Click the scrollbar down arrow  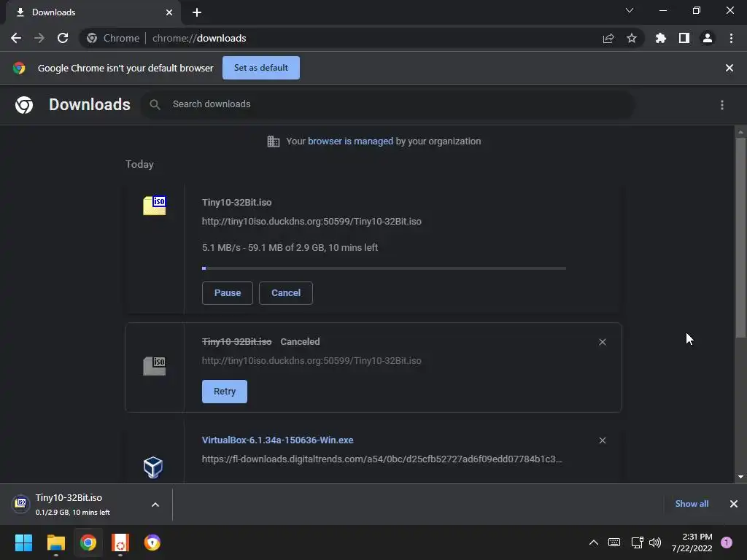pyautogui.click(x=740, y=477)
